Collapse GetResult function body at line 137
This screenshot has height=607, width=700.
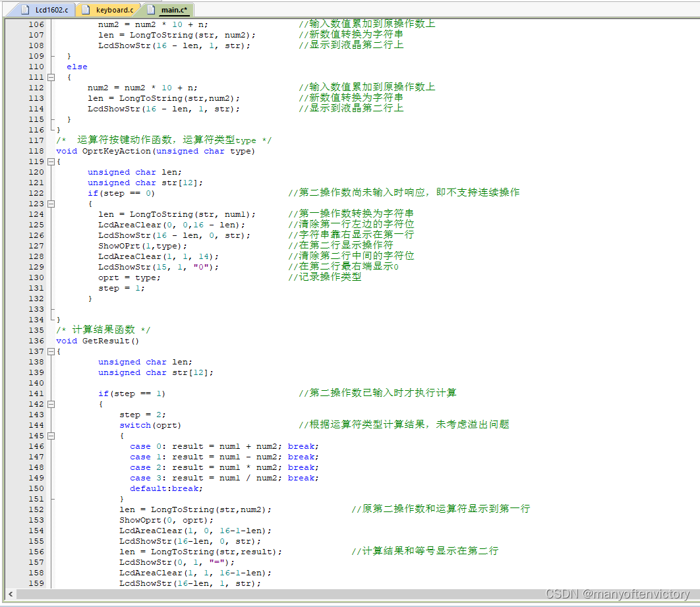click(x=51, y=352)
